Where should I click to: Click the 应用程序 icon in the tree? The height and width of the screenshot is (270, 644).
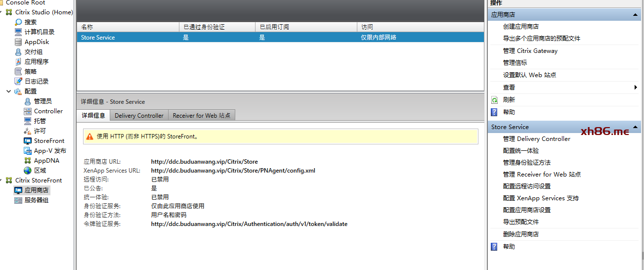tap(18, 61)
